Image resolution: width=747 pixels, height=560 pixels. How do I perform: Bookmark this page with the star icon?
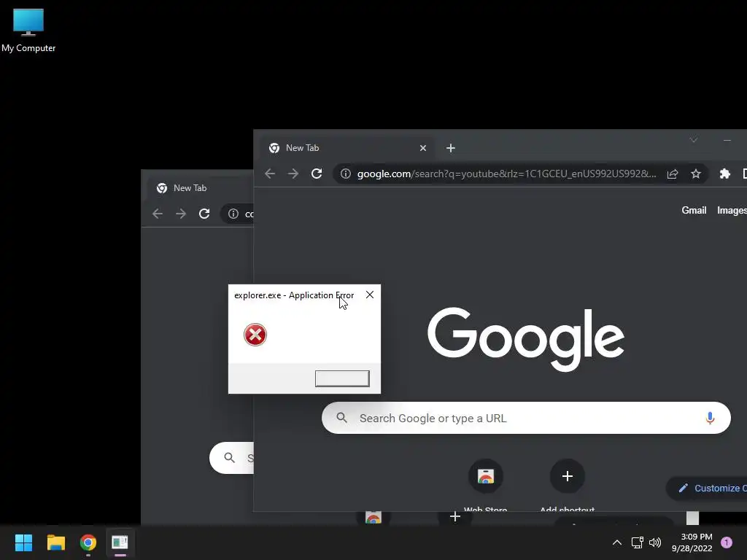click(x=696, y=174)
